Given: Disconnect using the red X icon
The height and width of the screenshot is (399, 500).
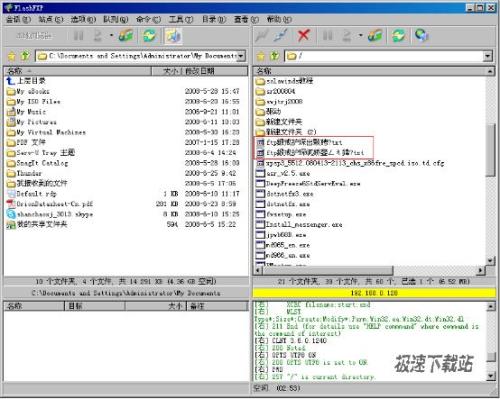Looking at the screenshot, I should pos(303,35).
